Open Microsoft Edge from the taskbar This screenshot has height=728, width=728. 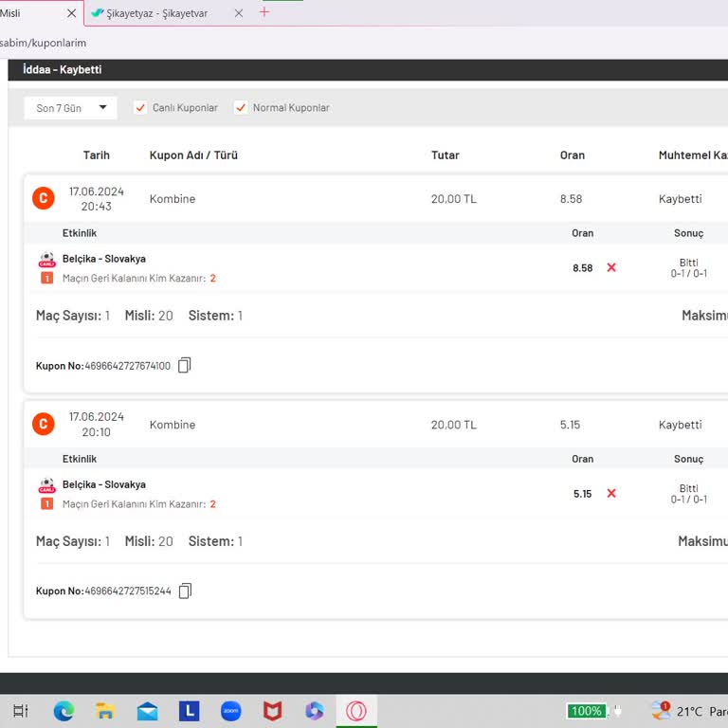click(x=64, y=711)
